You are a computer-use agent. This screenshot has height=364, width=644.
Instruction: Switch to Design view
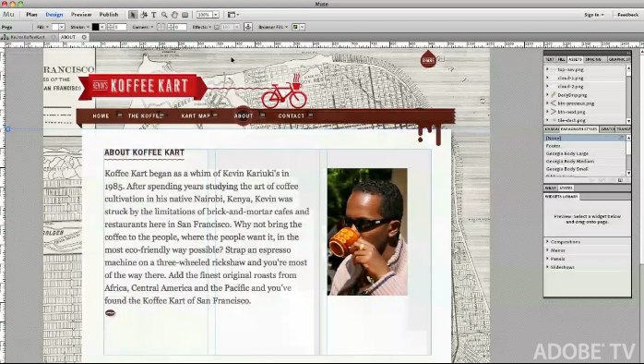(x=54, y=15)
